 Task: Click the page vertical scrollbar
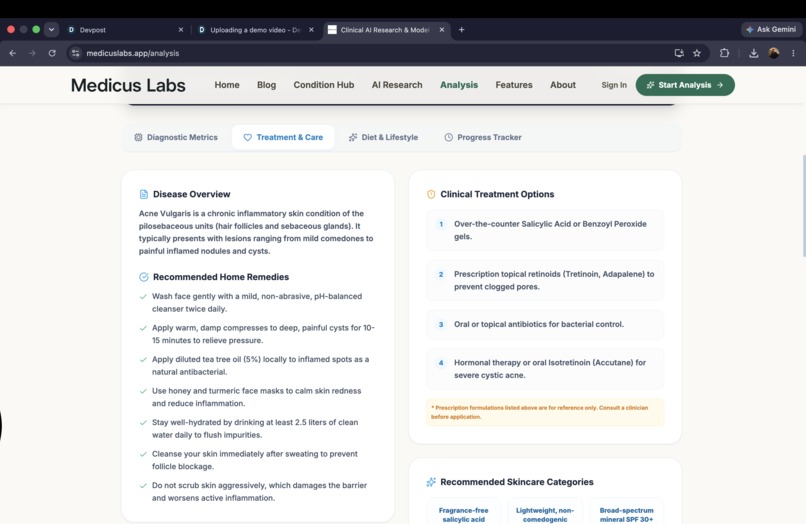(803, 206)
